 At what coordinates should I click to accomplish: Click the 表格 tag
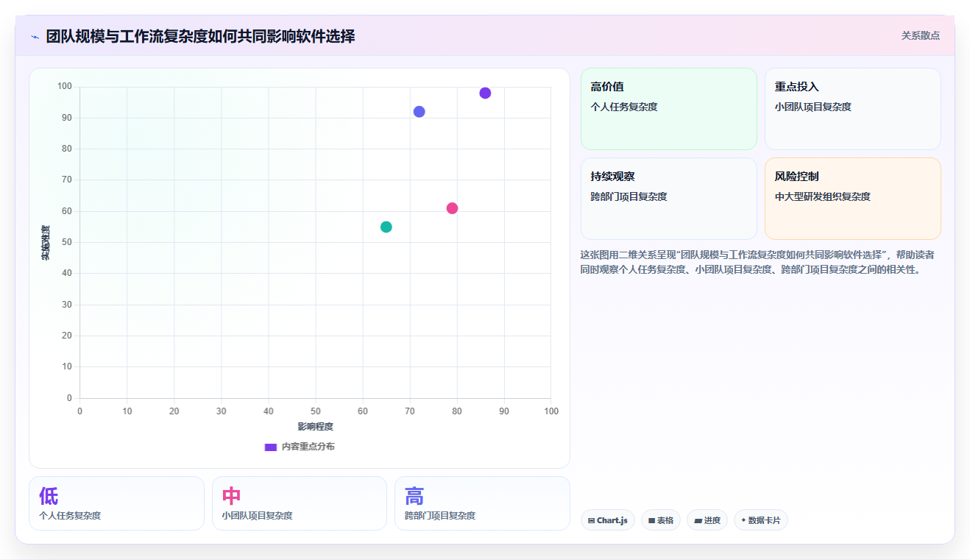[661, 520]
